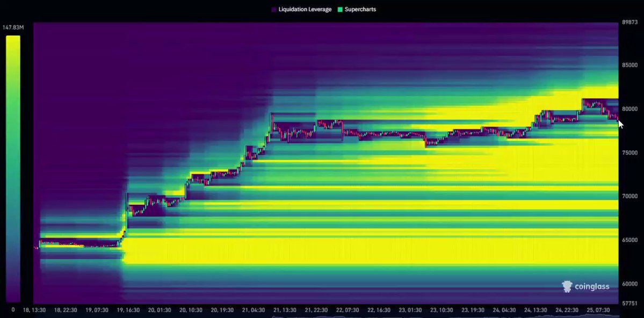This screenshot has height=318, width=644.
Task: Click the '24, 04:30' time axis label
Action: 504,310
